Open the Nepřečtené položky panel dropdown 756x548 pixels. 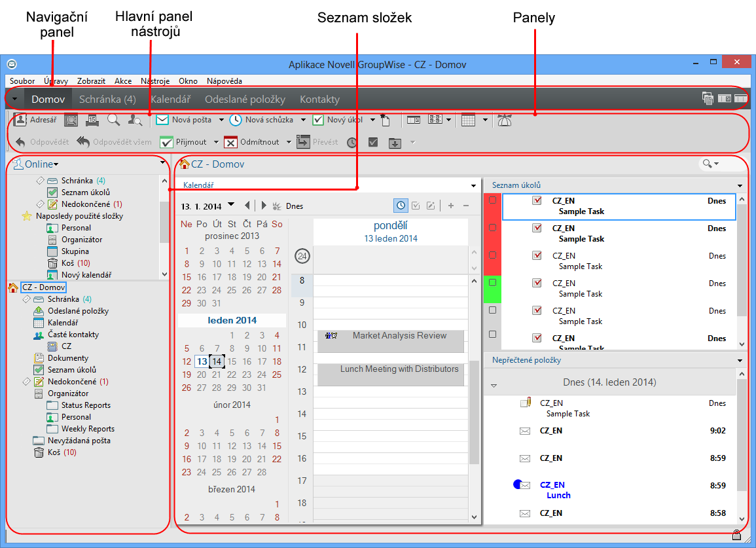(x=740, y=361)
